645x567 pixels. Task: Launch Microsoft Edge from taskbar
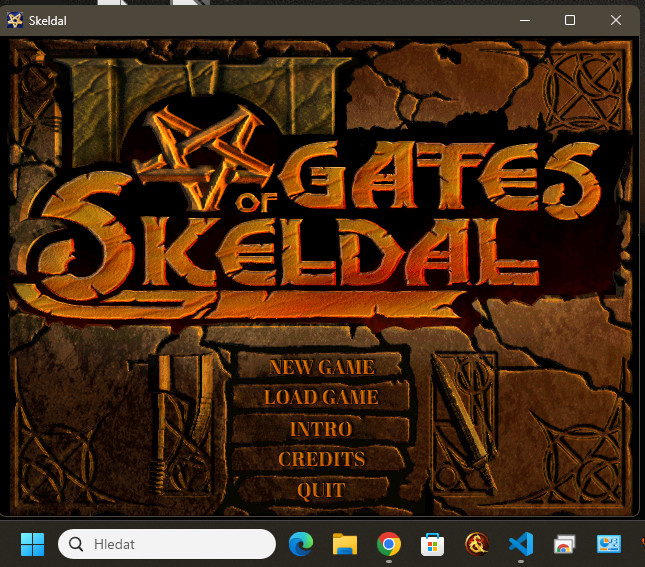click(x=301, y=544)
